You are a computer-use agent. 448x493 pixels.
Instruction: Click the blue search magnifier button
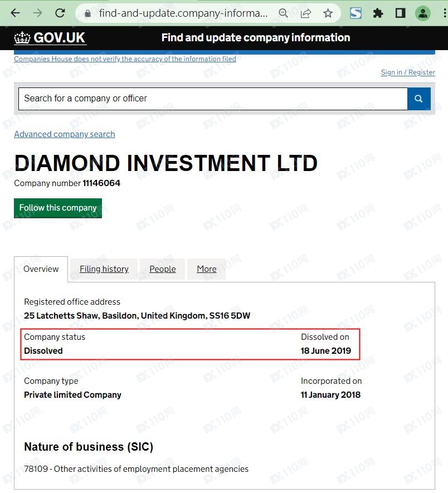pyautogui.click(x=418, y=99)
